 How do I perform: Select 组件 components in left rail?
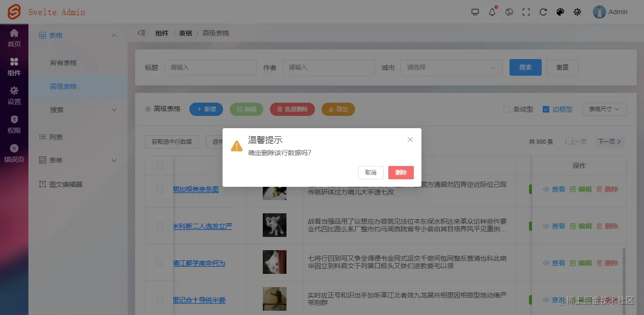14,67
